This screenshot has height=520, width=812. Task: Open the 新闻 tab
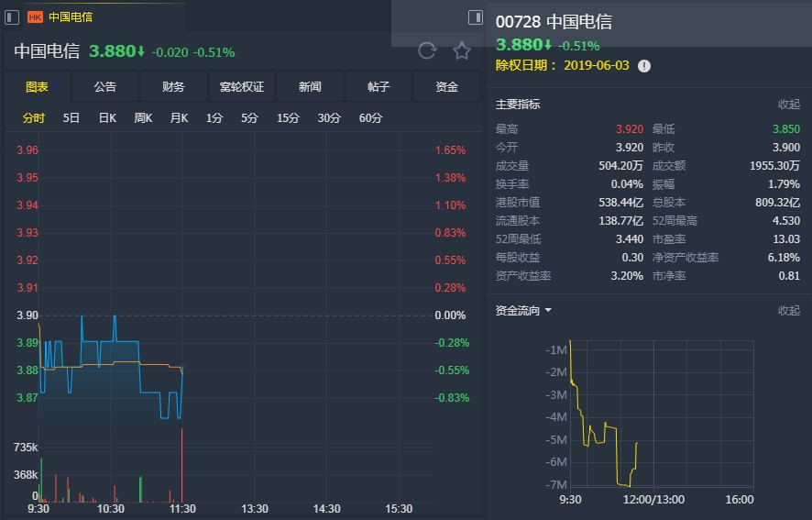click(310, 86)
